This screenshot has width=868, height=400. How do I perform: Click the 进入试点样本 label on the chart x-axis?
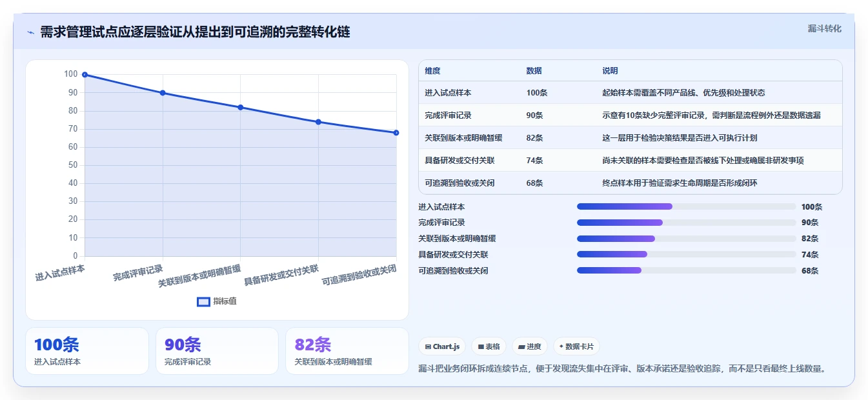(60, 272)
